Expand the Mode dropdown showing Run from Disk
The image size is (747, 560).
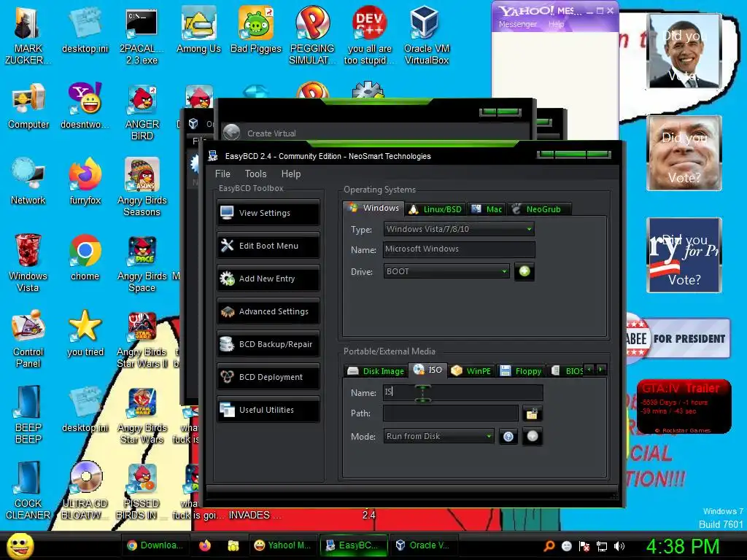click(x=438, y=436)
